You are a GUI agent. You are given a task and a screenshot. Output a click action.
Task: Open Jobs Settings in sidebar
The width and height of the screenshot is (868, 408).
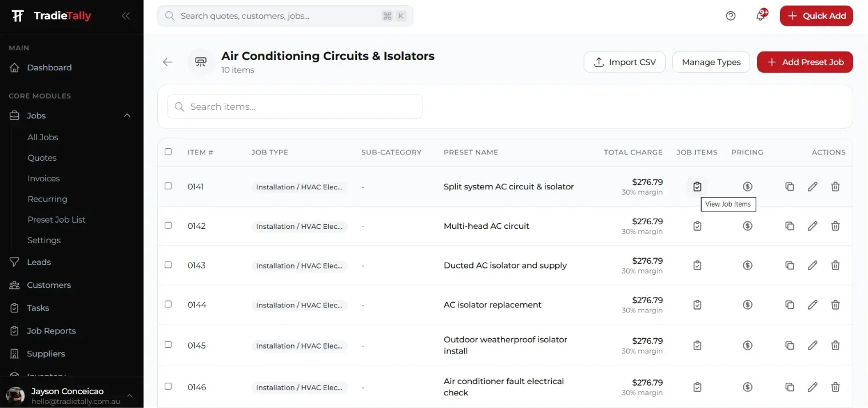pos(44,240)
